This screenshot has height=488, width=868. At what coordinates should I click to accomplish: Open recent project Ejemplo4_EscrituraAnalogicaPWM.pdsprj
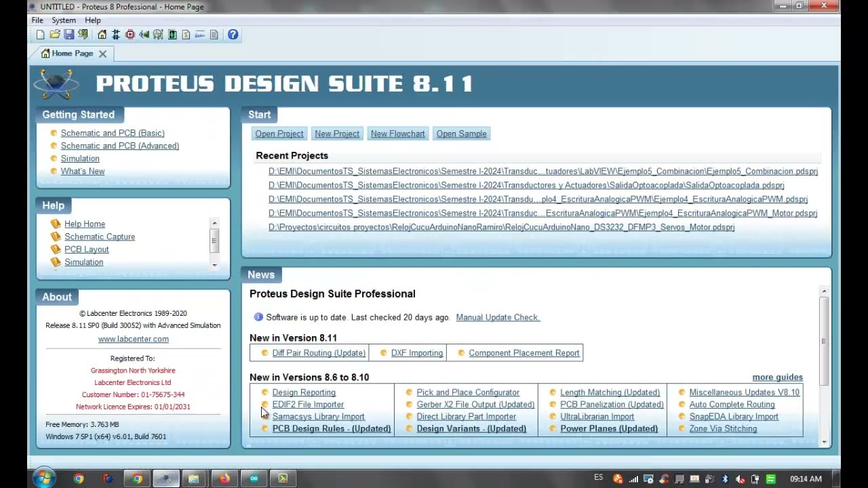pos(538,199)
